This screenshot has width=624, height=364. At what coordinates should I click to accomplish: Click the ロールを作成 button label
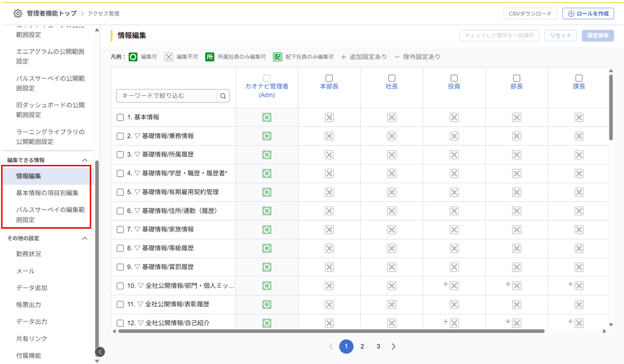pos(593,14)
